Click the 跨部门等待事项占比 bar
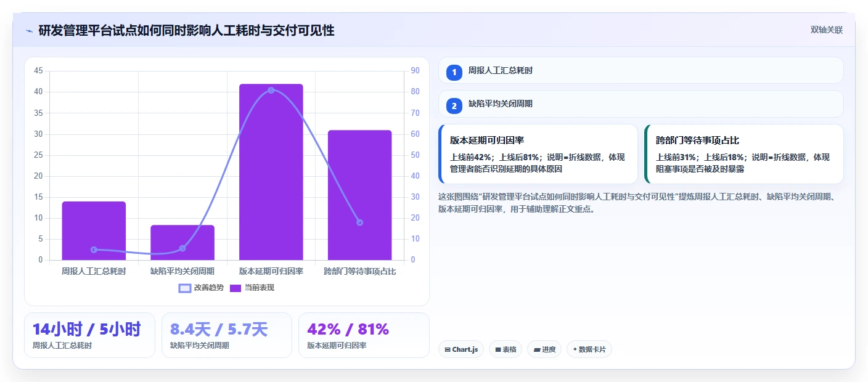868x382 pixels. click(x=360, y=195)
